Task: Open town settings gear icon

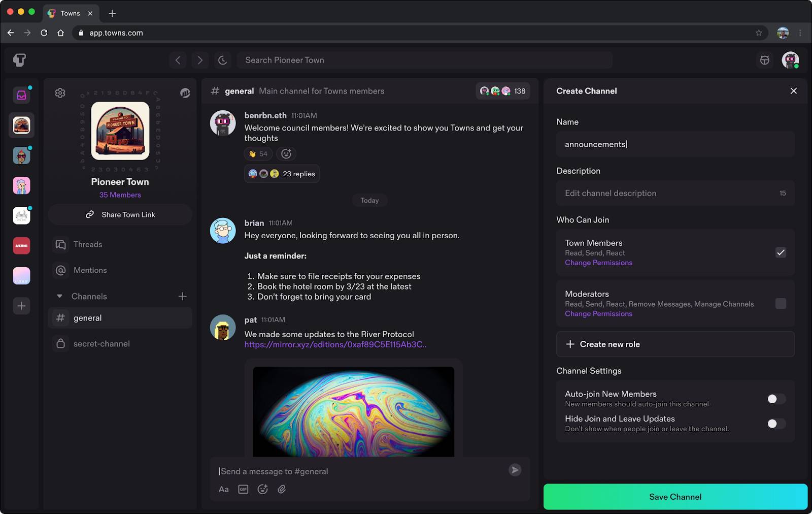Action: tap(60, 93)
